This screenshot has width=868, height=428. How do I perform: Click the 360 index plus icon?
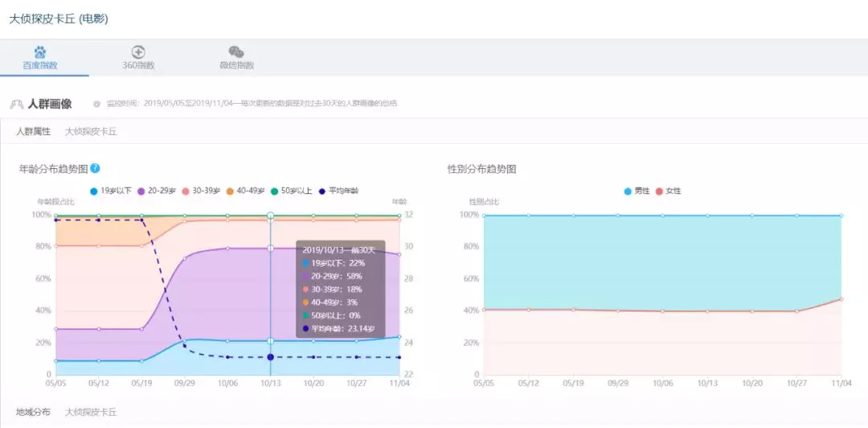[138, 52]
